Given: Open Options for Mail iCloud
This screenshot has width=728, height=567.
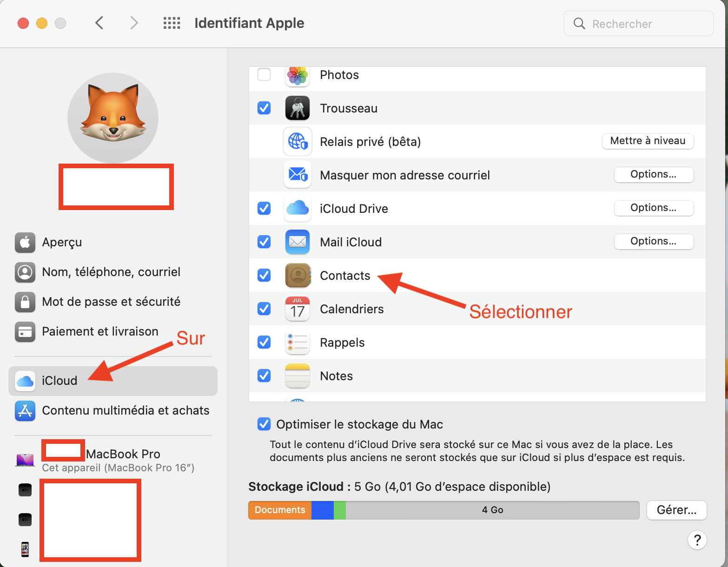Looking at the screenshot, I should [653, 242].
